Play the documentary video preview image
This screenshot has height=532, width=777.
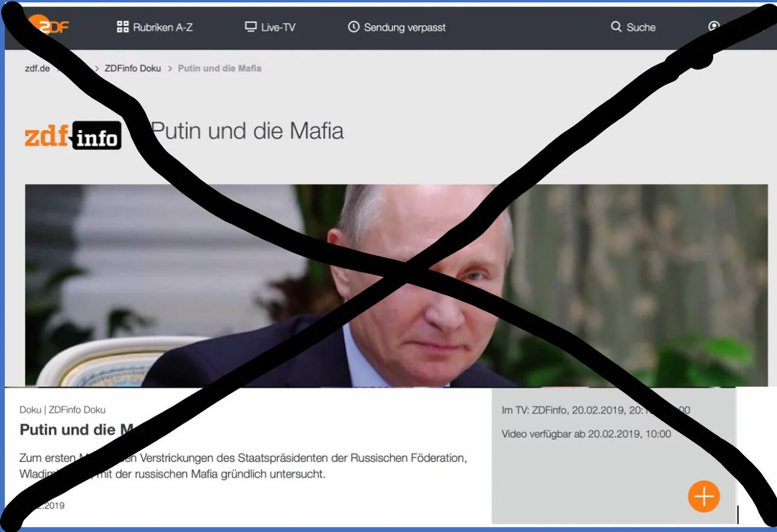point(396,285)
